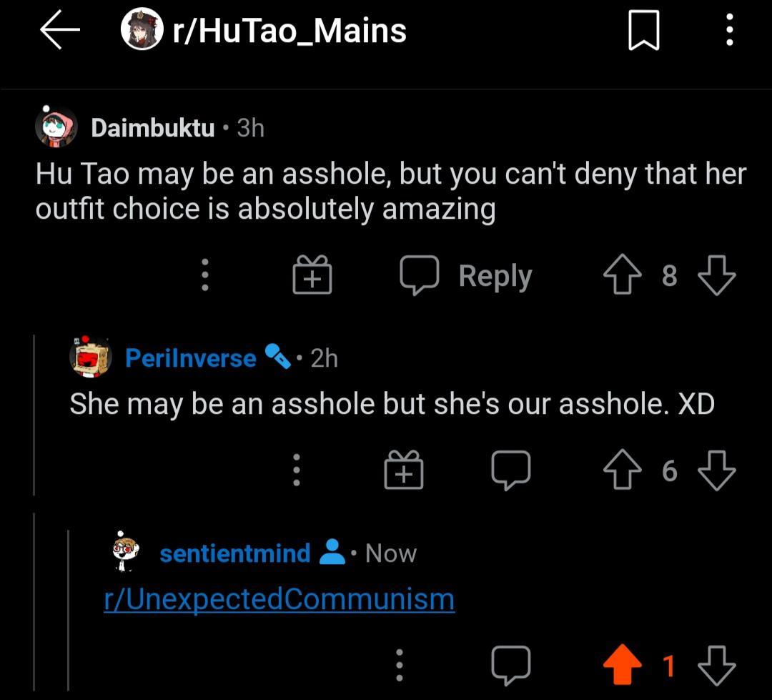
Task: Upvote Daimbuktu's comment
Action: 622,275
